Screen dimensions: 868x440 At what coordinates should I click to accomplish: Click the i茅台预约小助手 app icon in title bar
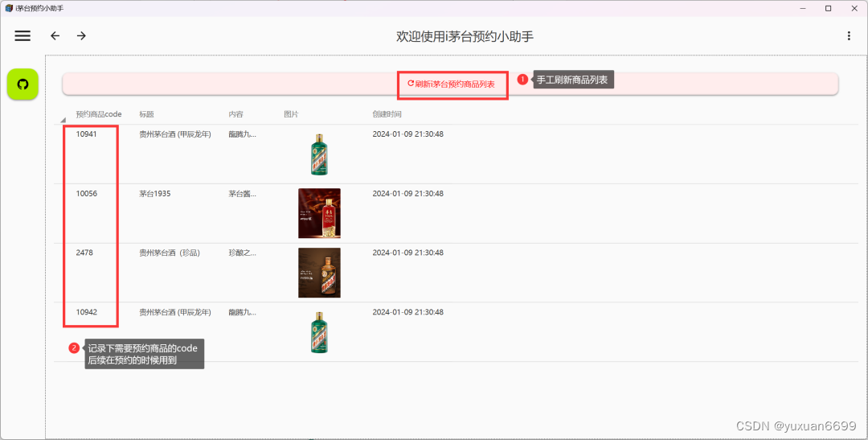[x=9, y=8]
